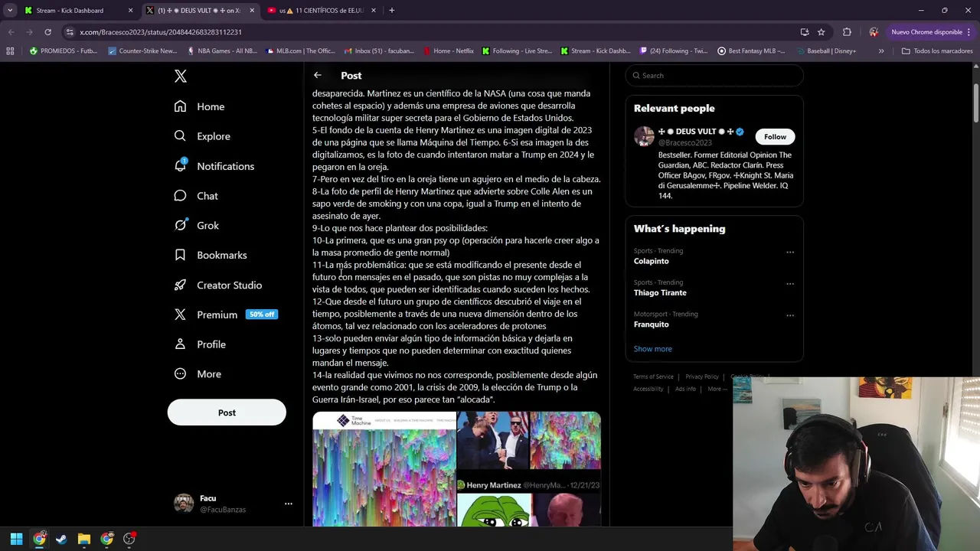Image resolution: width=980 pixels, height=551 pixels.
Task: Expand the hidden bookmarks overflow chevron
Action: click(881, 51)
